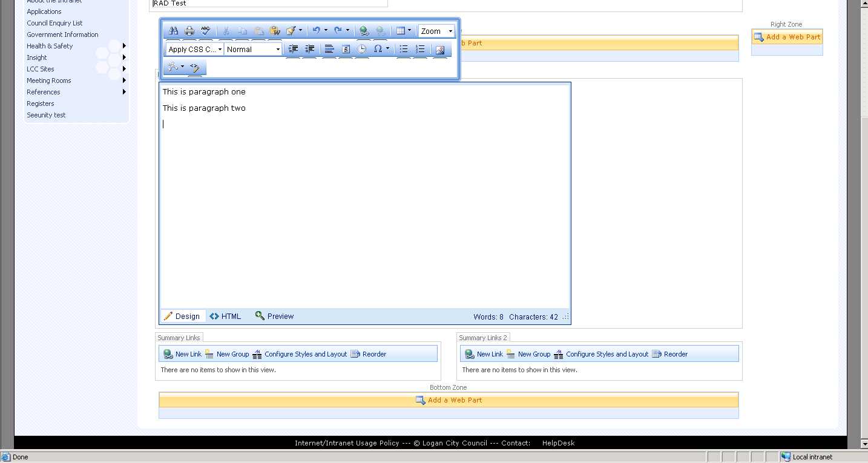Click the Insert Table icon

[400, 31]
